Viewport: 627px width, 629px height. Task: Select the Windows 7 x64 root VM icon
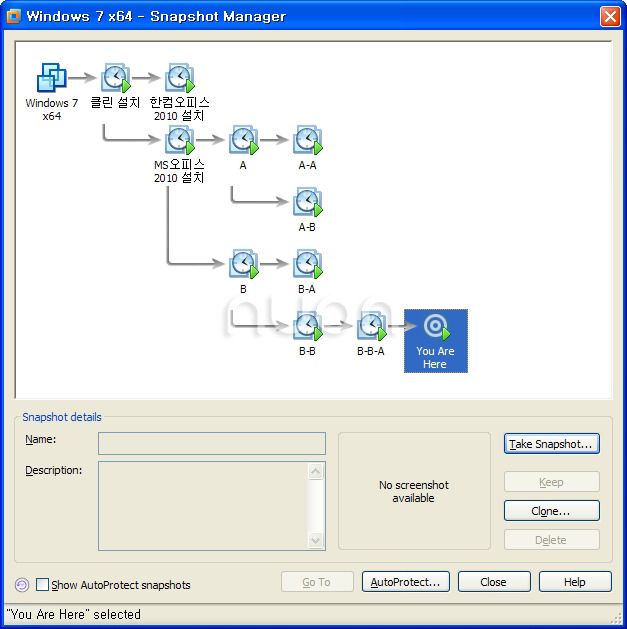pos(51,77)
